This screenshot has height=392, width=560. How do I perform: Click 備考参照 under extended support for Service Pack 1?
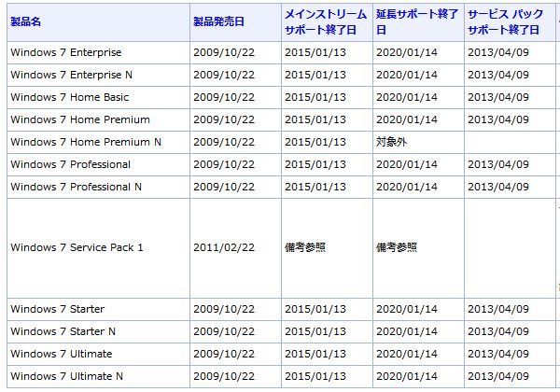click(x=397, y=247)
